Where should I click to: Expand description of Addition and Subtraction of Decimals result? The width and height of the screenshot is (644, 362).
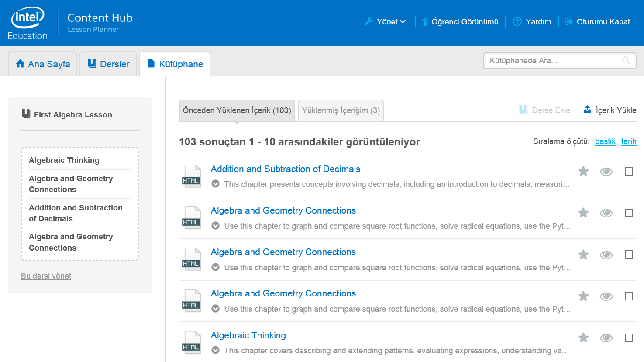(215, 184)
